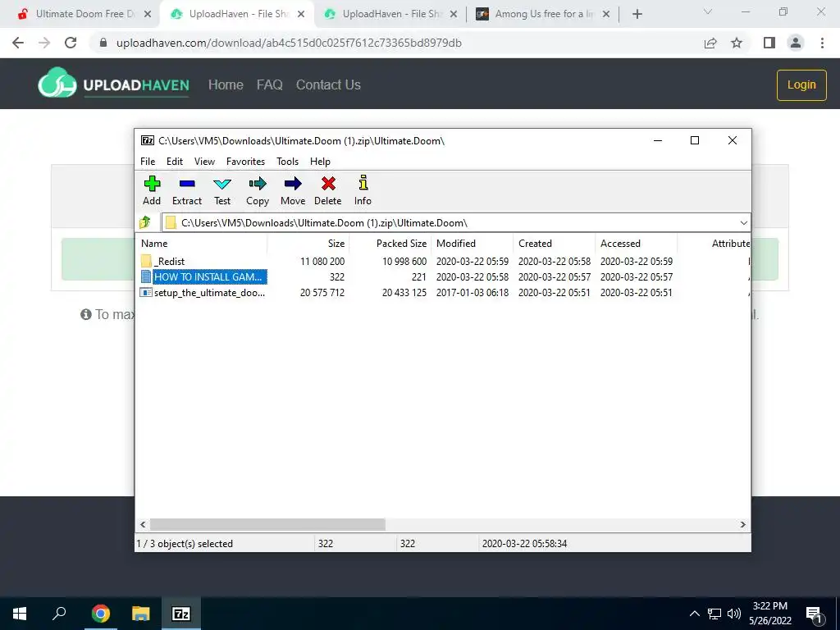Share this page from address bar
840x630 pixels.
pyautogui.click(x=710, y=43)
